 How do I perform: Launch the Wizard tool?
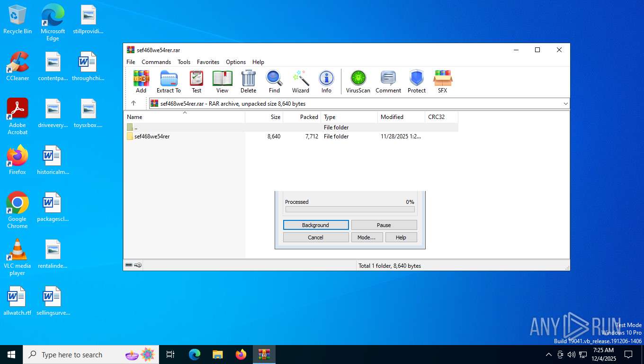[300, 82]
